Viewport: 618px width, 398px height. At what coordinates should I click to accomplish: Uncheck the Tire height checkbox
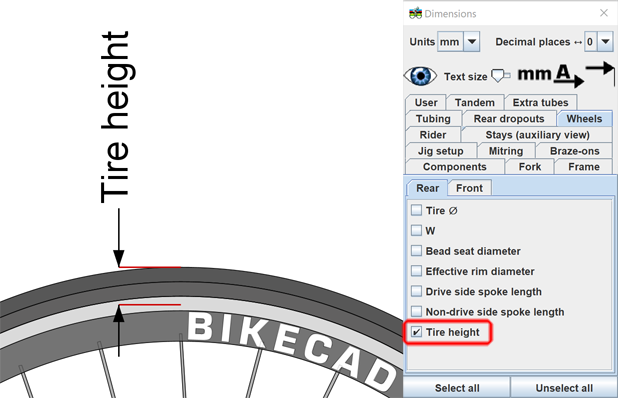click(416, 332)
